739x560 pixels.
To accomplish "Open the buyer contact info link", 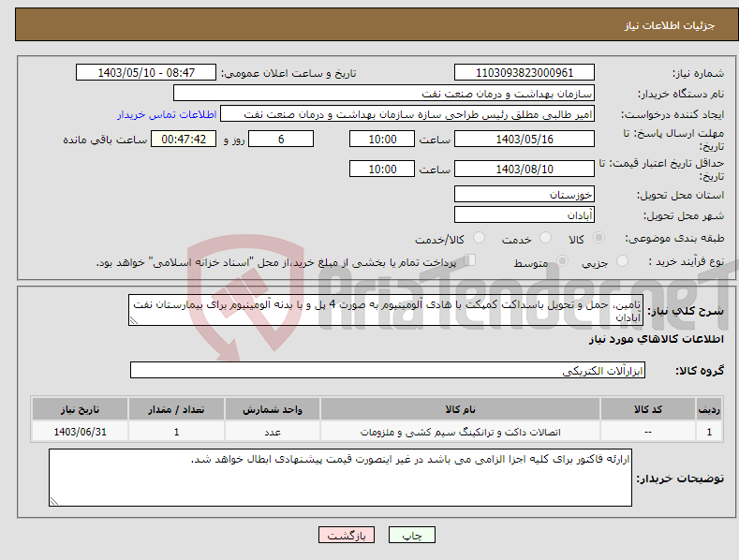I will (167, 114).
